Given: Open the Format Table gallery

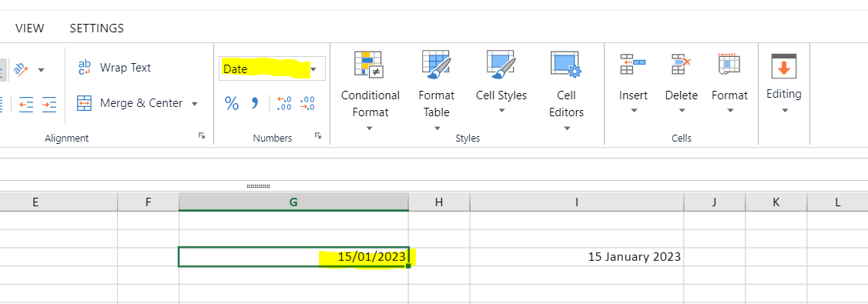Looking at the screenshot, I should click(x=437, y=91).
